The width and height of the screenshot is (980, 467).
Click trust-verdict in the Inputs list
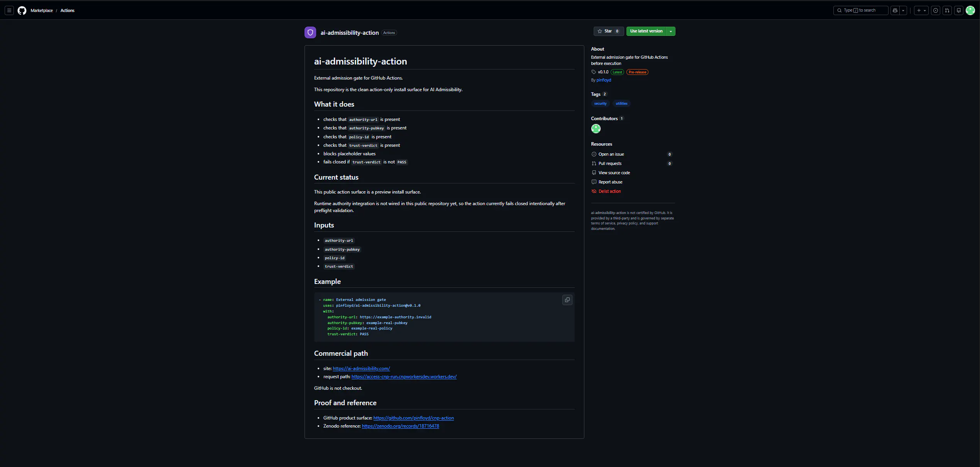point(339,267)
